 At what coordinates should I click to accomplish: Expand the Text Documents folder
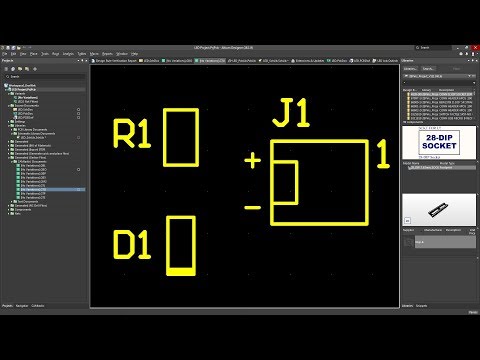(12, 202)
